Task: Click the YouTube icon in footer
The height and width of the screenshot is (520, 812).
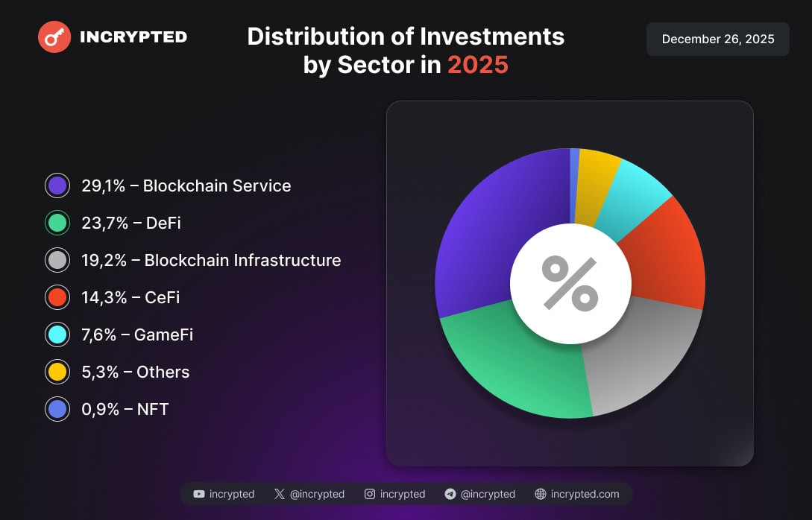Action: pyautogui.click(x=199, y=494)
